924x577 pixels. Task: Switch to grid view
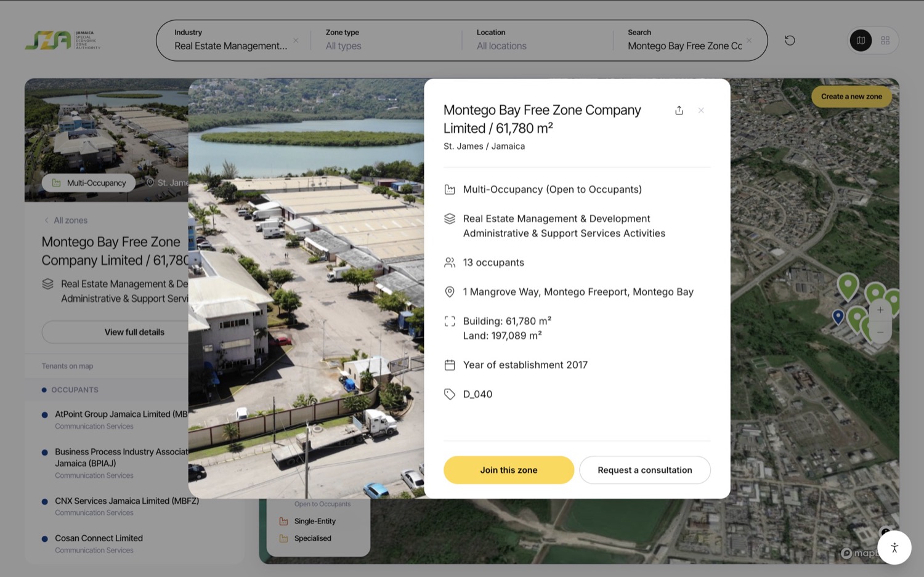(885, 41)
